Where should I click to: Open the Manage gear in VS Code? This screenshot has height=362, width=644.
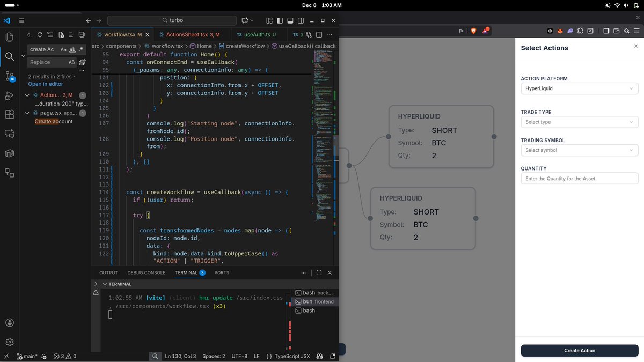[9, 342]
